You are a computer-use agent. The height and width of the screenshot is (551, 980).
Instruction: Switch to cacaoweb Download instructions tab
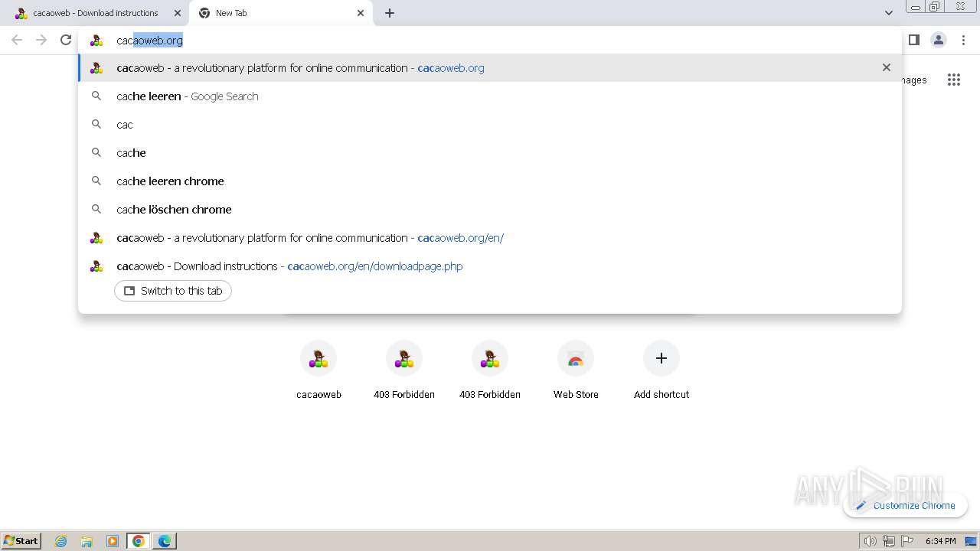[x=94, y=13]
